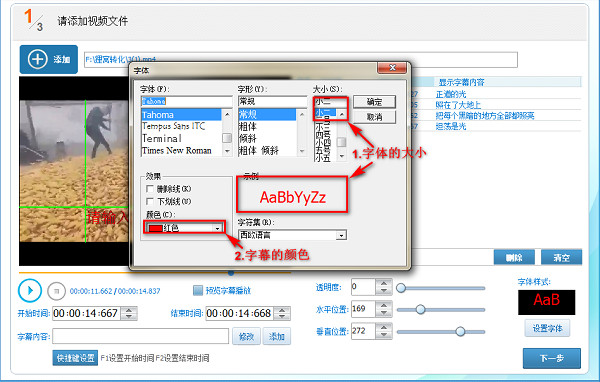Increase the 透明度 value with up arrow
The height and width of the screenshot is (382, 600).
coord(384,283)
